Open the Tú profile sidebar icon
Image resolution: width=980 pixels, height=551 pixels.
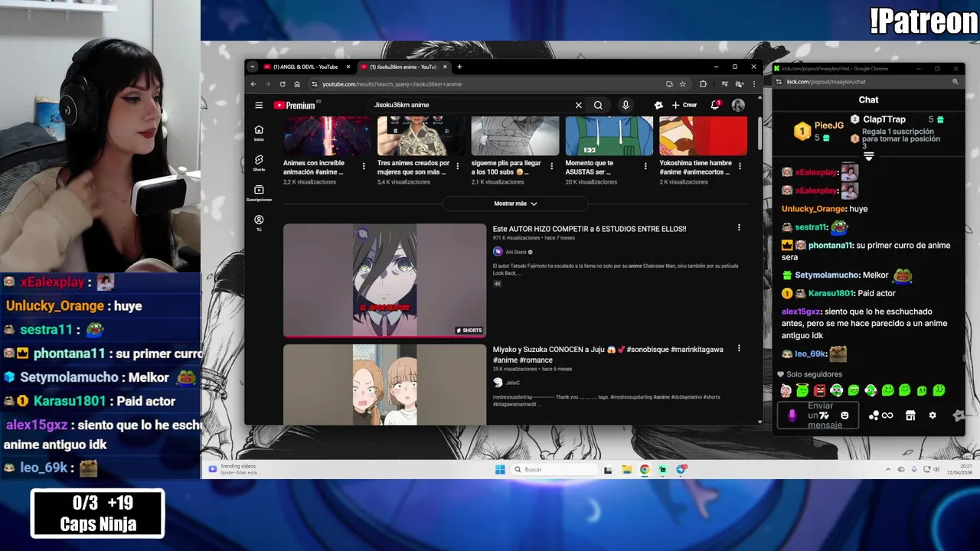pos(259,223)
